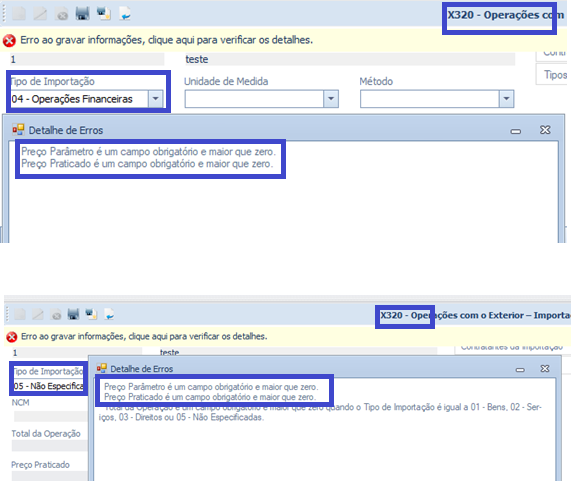Open the Tipos tab
The image size is (584, 495).
[552, 74]
